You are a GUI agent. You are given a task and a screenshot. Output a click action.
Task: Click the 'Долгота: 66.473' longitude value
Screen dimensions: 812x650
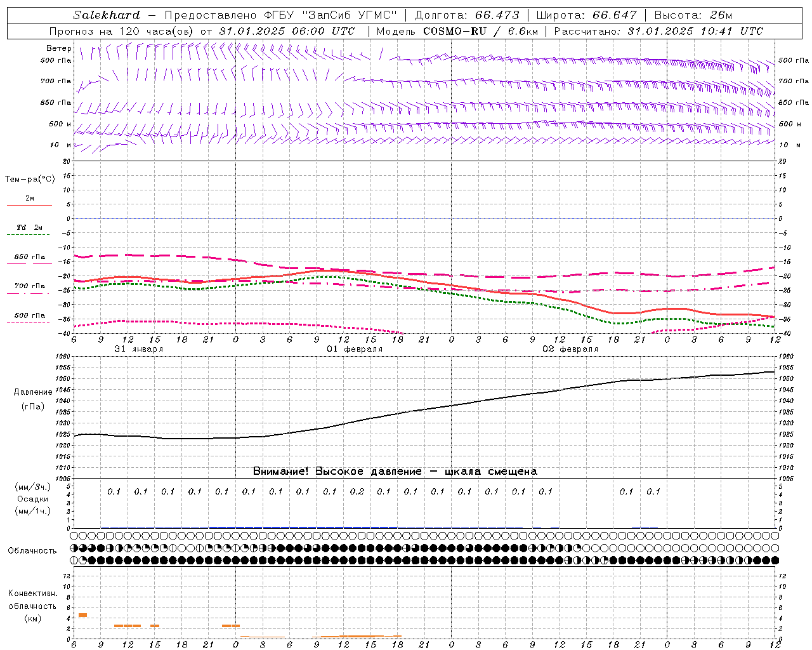[467, 15]
